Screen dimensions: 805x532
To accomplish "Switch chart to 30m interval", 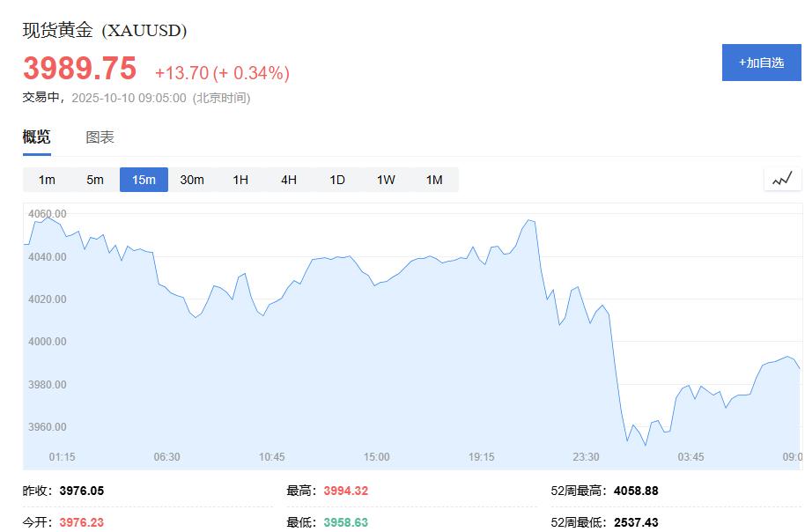I will pyautogui.click(x=192, y=180).
